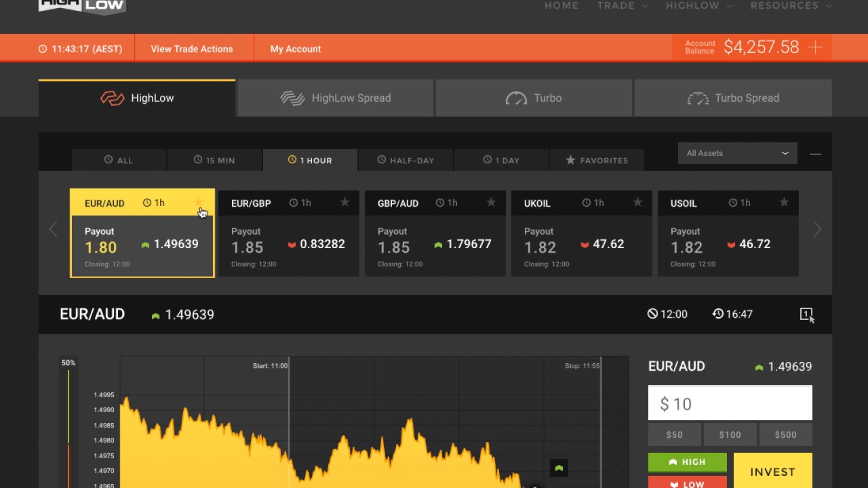
Task: Toggle favorite star on UKOIL card
Action: 637,202
